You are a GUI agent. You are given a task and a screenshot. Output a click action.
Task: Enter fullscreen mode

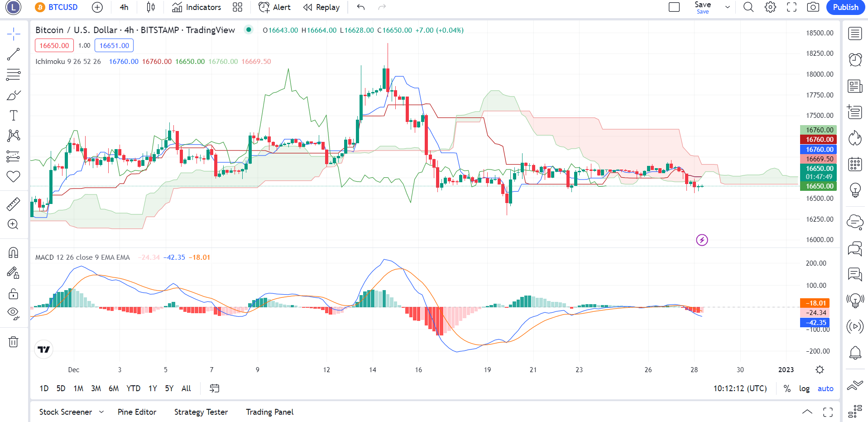click(x=791, y=7)
